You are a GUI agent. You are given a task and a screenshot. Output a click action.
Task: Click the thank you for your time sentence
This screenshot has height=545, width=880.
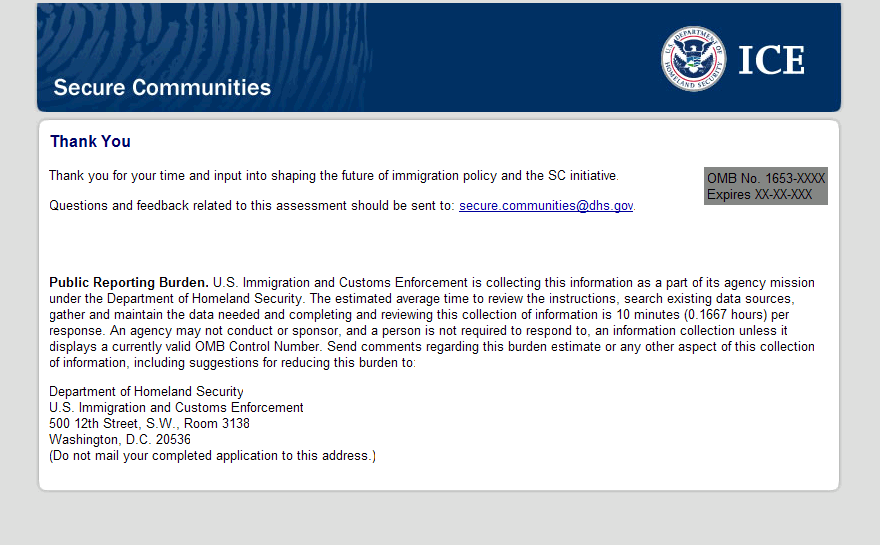pyautogui.click(x=333, y=176)
